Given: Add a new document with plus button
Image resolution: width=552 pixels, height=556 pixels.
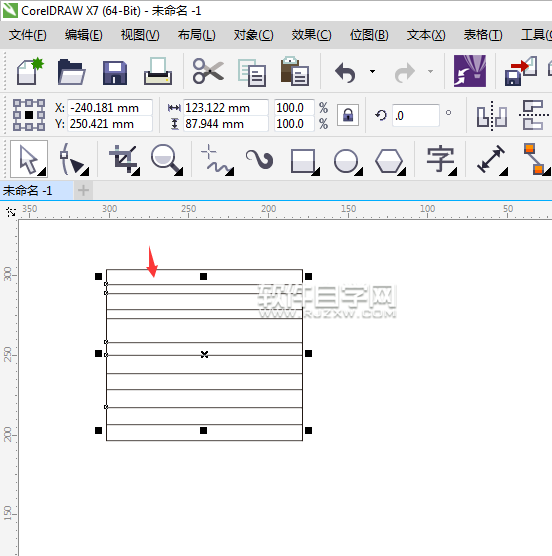Looking at the screenshot, I should tap(83, 191).
